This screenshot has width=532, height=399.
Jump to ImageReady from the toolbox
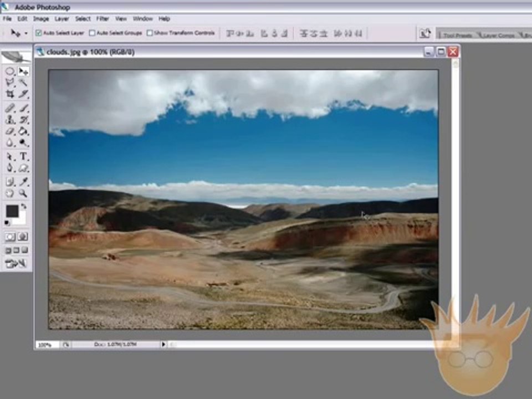point(16,264)
